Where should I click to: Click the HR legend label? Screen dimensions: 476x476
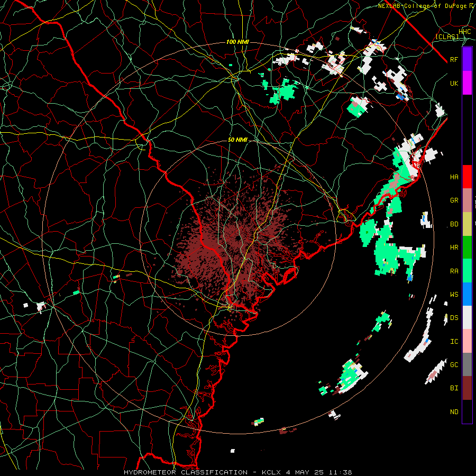tap(454, 248)
